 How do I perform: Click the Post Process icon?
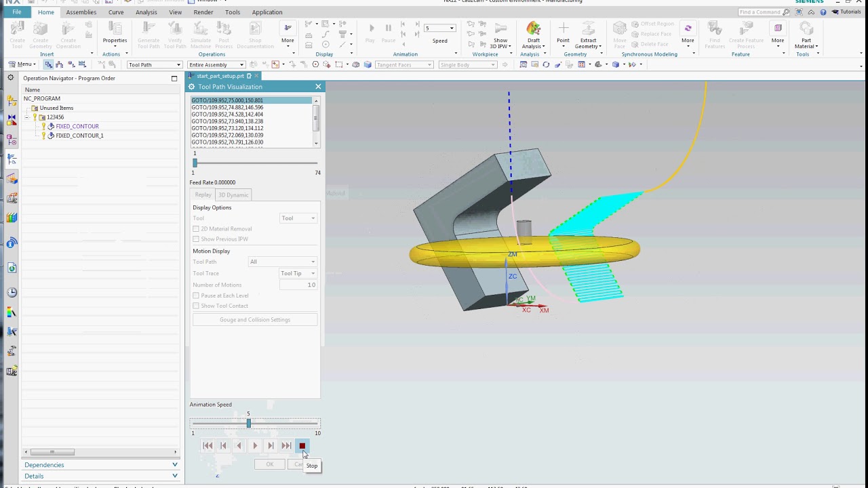point(224,35)
